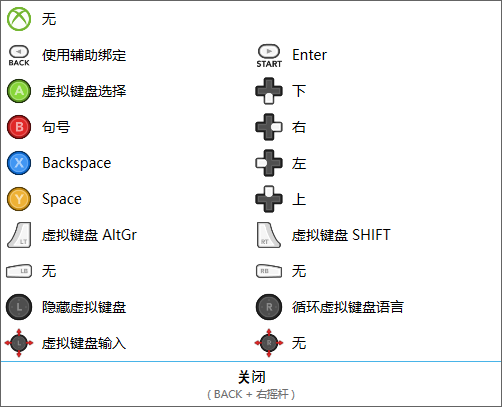Click the D-pad right icon labeled 右
The width and height of the screenshot is (502, 407).
tap(269, 127)
